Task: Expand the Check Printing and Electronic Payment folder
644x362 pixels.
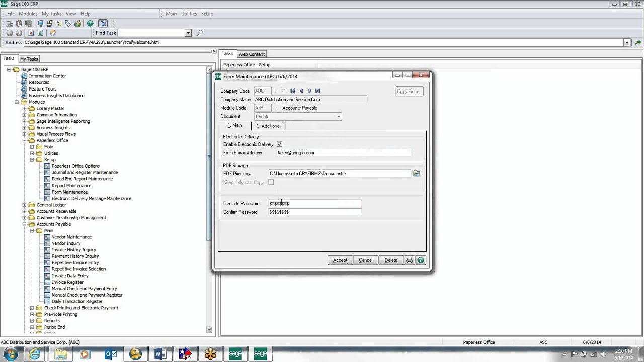Action: (32, 308)
